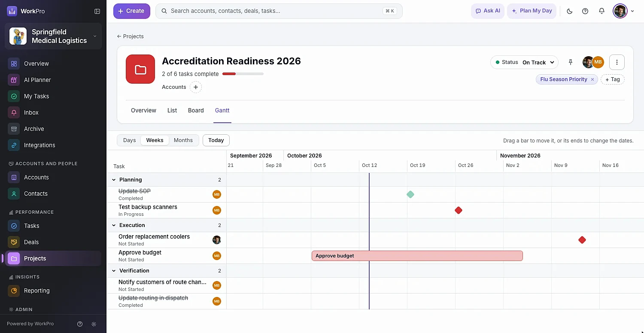Jump to Today in the Gantt
This screenshot has width=644, height=333.
pyautogui.click(x=216, y=140)
